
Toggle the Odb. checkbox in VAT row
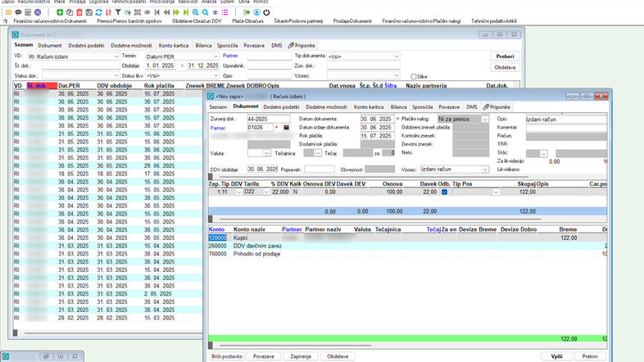445,192
